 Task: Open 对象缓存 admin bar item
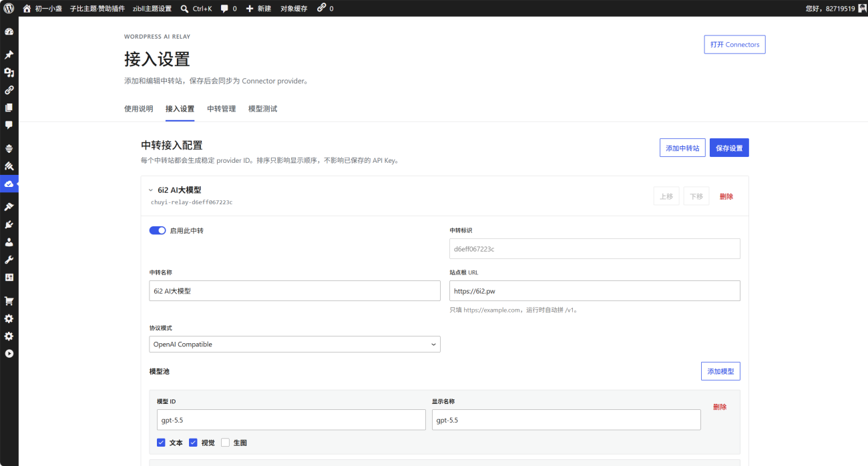294,9
